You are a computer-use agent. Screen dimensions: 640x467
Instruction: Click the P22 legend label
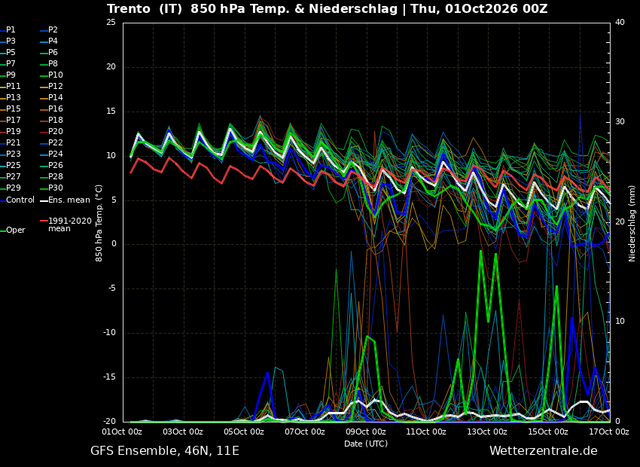56,143
